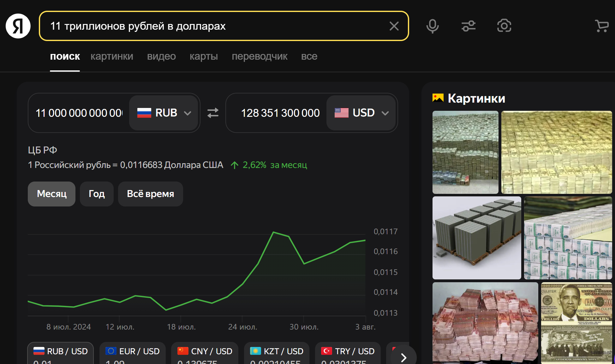Open the shopping cart icon

tap(601, 26)
